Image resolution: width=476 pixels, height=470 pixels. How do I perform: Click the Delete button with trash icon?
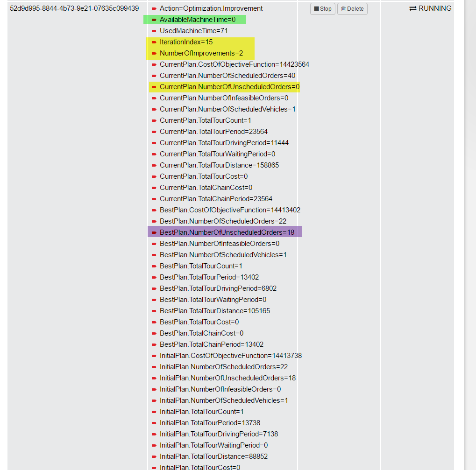pos(352,9)
